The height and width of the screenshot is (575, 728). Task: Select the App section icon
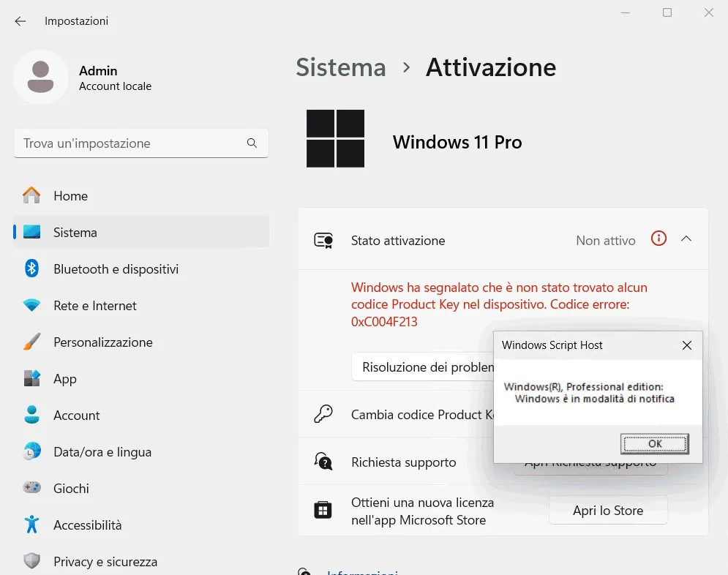[x=32, y=379]
